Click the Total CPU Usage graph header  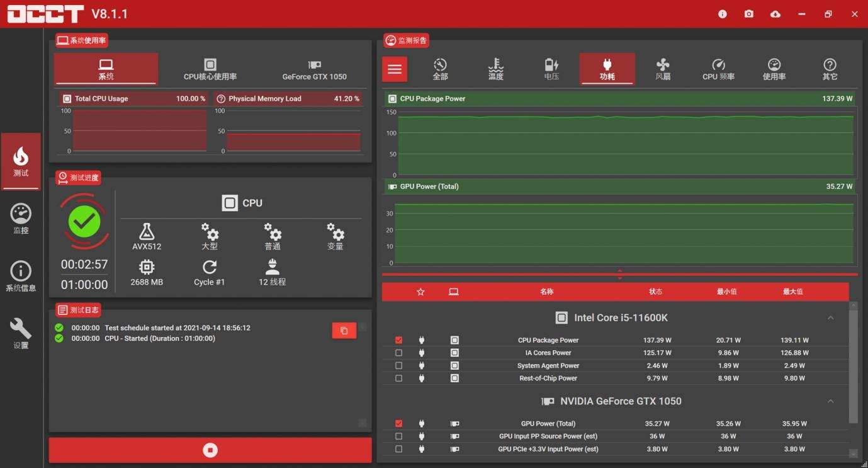[x=133, y=99]
